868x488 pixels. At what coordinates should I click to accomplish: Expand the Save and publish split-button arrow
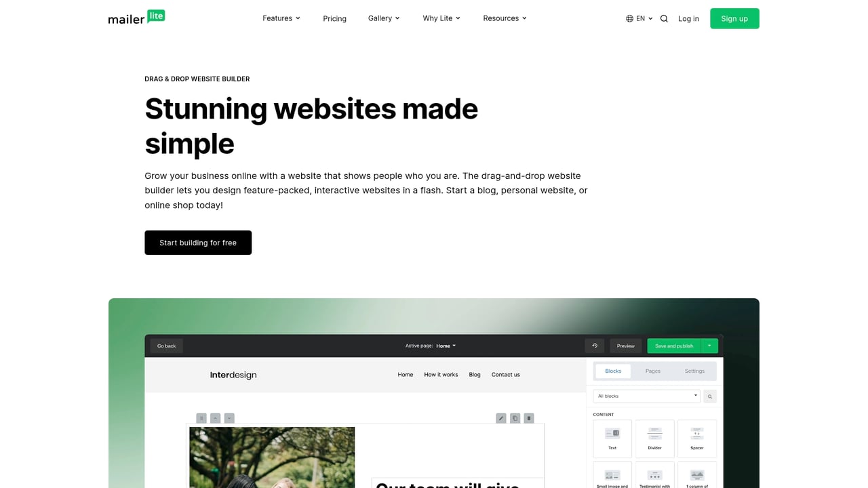[x=709, y=346]
